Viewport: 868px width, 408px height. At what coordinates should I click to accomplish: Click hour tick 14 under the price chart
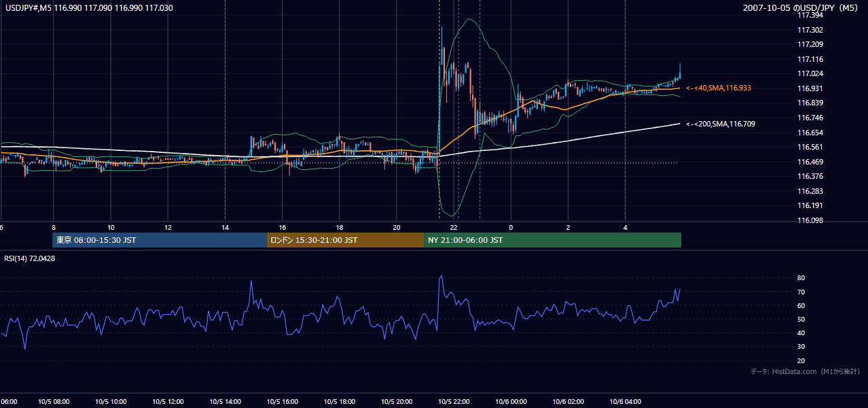tap(225, 228)
